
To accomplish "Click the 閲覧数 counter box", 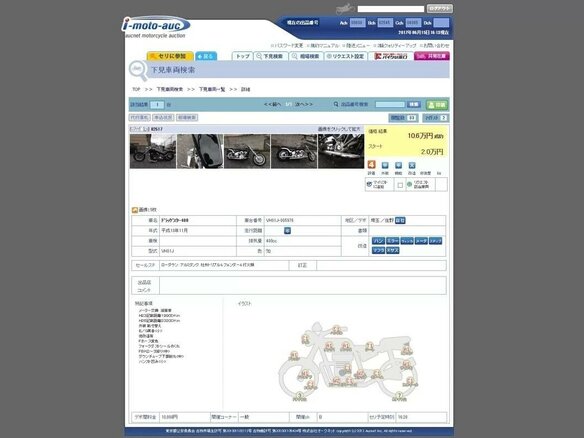I will tap(403, 118).
